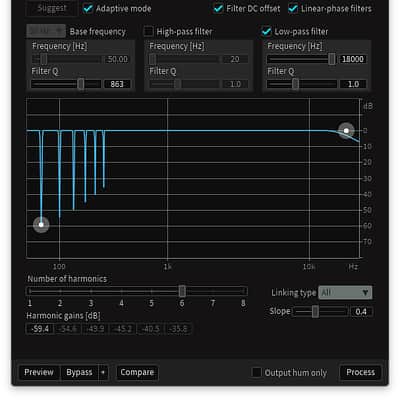
Task: Click the Low-pass Filter Q 1.0 field
Action: [x=353, y=84]
